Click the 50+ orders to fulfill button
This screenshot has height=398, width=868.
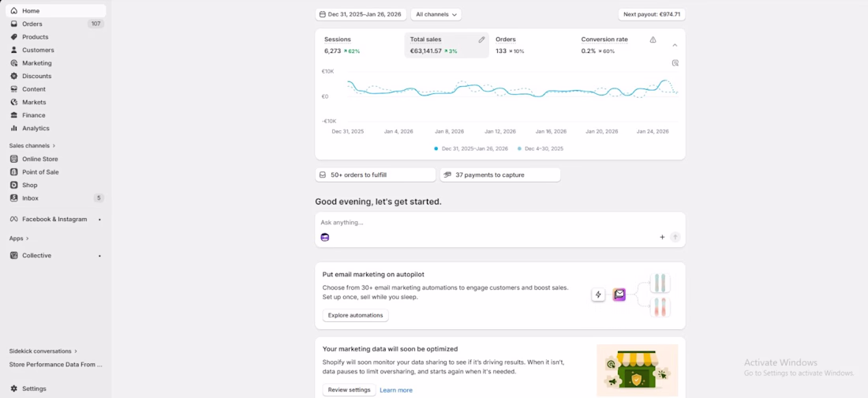[375, 175]
